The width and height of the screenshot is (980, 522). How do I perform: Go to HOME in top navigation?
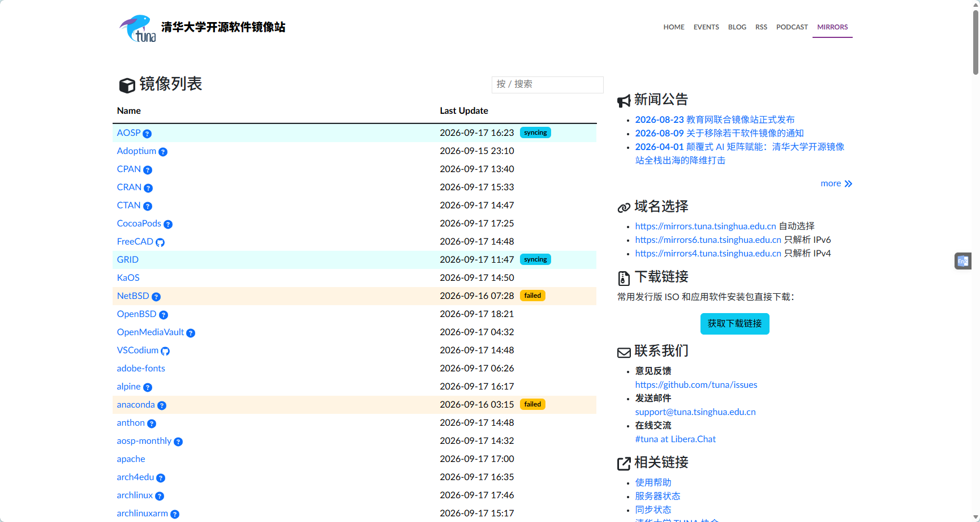coord(674,27)
